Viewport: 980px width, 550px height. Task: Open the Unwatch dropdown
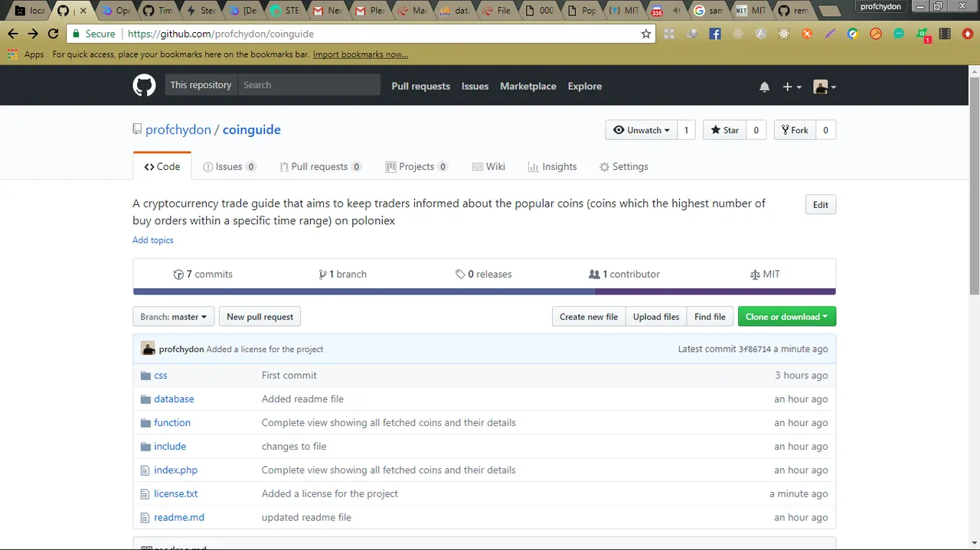(x=642, y=130)
